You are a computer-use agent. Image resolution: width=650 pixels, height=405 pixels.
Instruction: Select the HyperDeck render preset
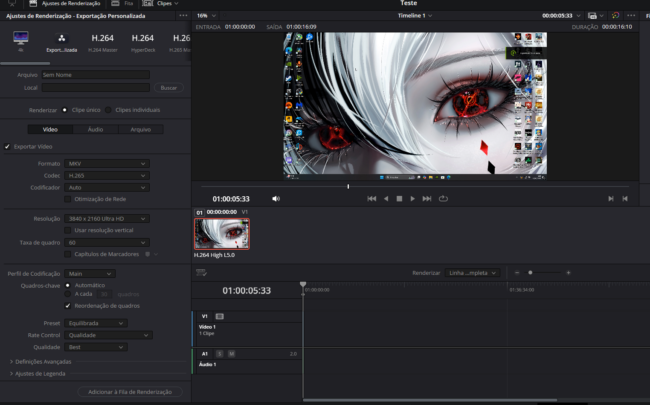(x=142, y=41)
